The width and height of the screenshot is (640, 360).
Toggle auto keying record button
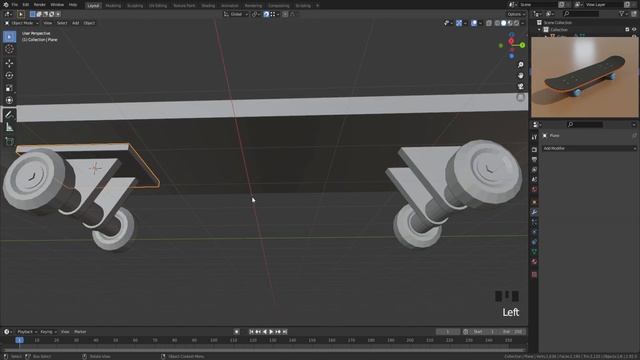coord(236,332)
